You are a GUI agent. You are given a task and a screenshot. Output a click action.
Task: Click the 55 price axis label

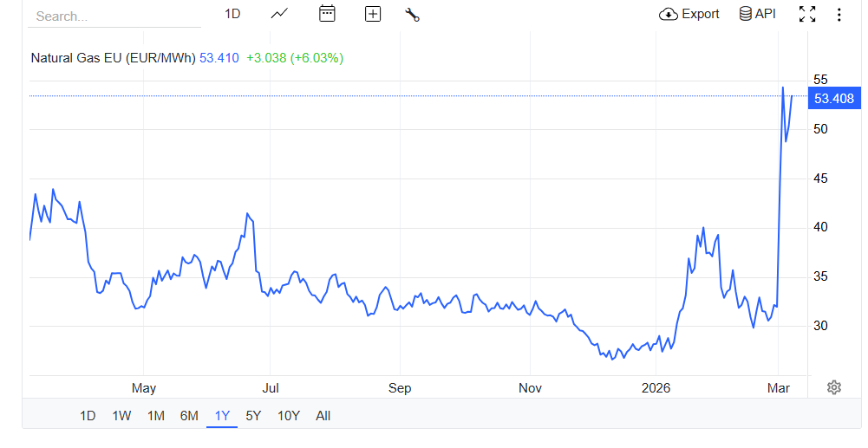point(821,81)
